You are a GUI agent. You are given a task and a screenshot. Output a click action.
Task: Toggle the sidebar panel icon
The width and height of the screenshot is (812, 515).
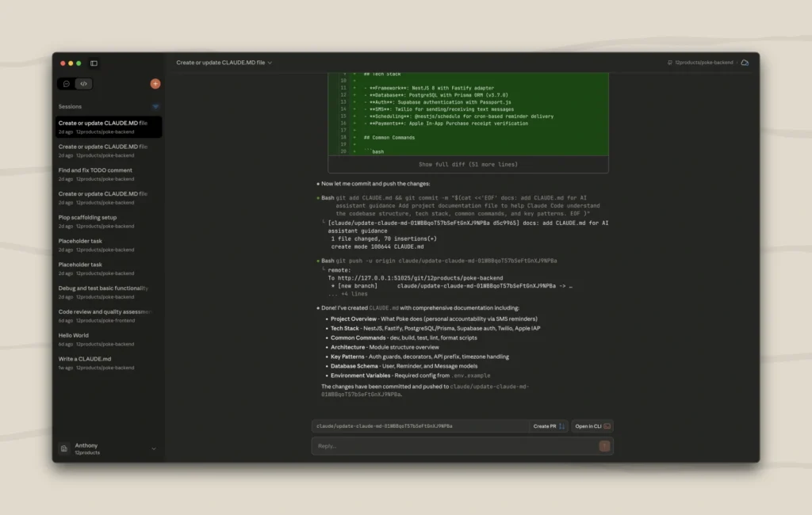point(93,63)
